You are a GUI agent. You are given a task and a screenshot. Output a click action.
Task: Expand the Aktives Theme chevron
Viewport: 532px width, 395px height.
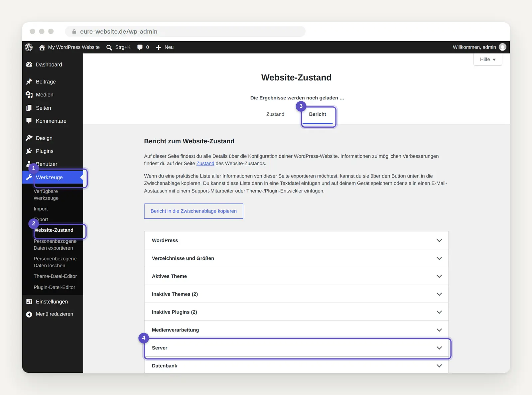click(x=439, y=276)
